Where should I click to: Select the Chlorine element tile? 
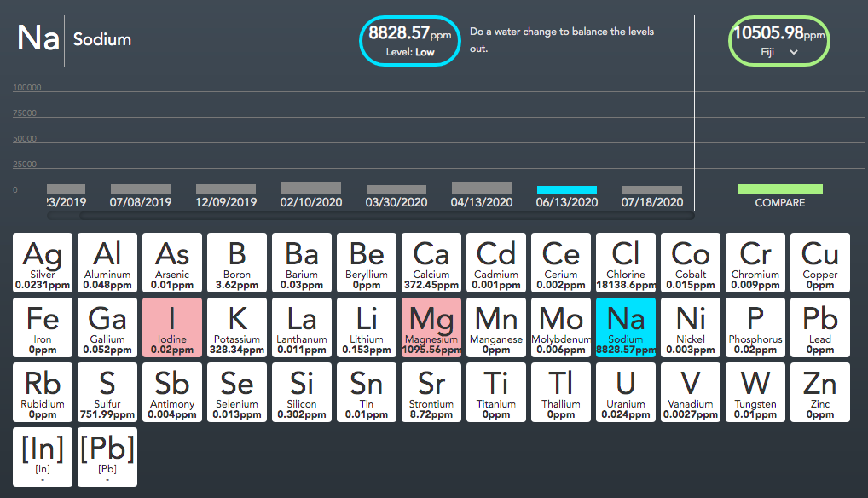(626, 263)
